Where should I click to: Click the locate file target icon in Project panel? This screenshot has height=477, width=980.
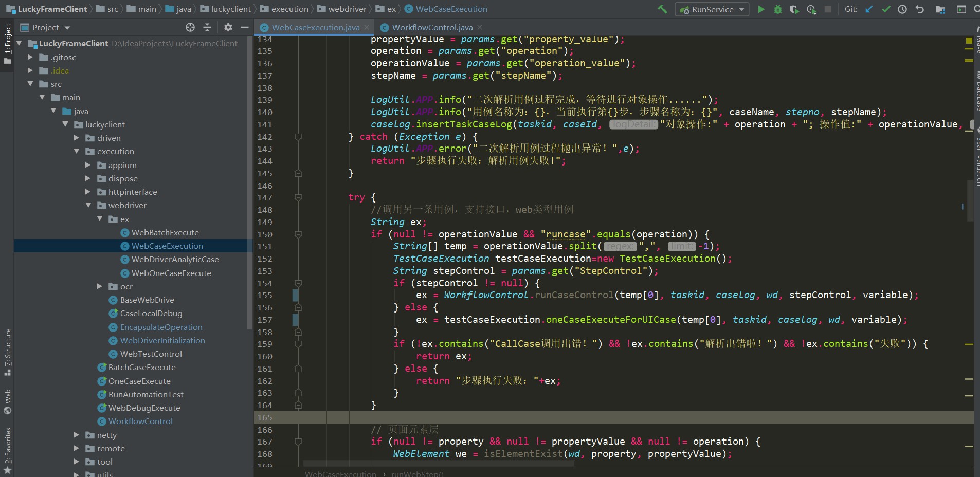[190, 27]
